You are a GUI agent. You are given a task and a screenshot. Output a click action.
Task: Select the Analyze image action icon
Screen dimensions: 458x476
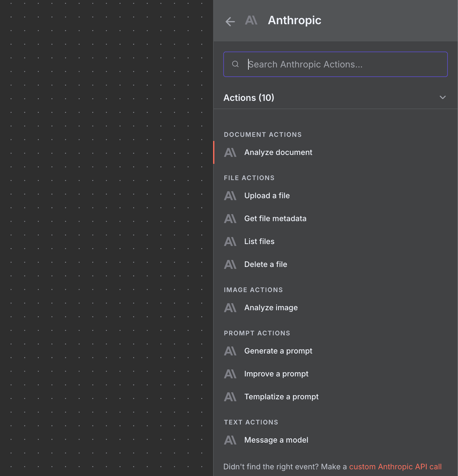point(230,307)
